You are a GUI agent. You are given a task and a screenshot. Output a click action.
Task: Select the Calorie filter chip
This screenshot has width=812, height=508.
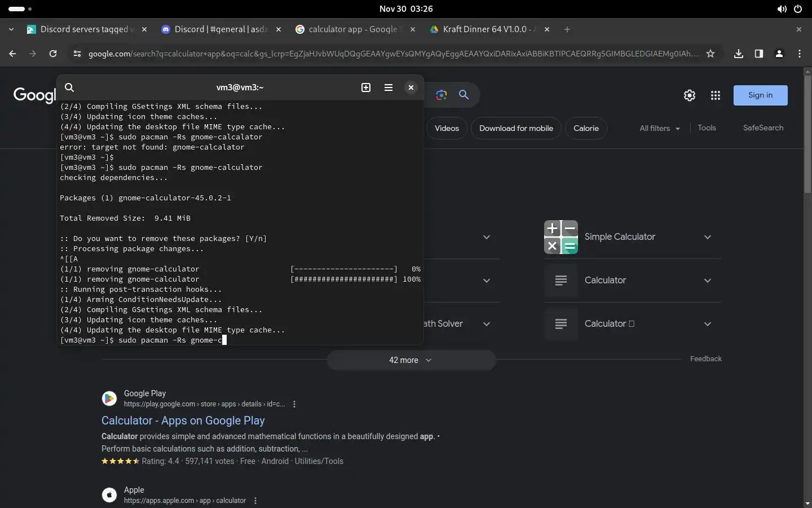pyautogui.click(x=586, y=128)
